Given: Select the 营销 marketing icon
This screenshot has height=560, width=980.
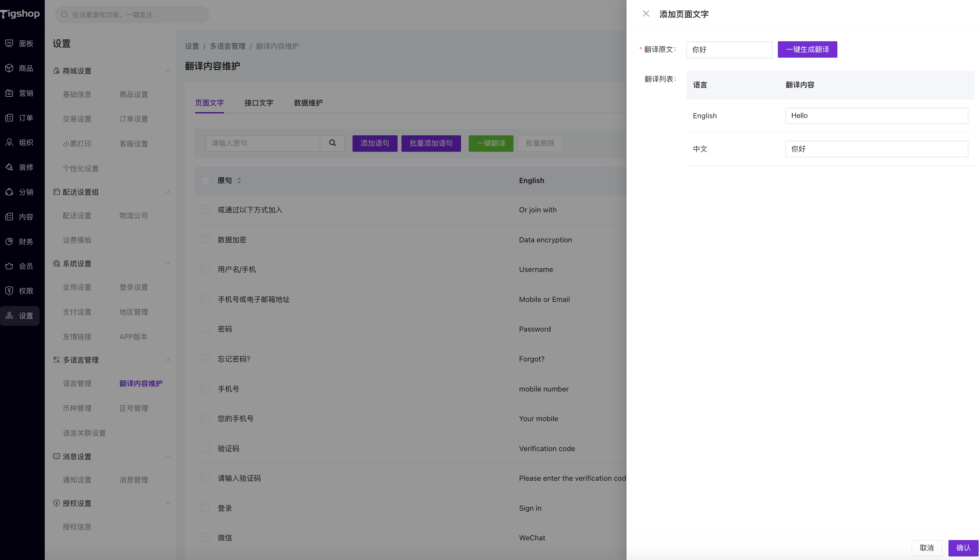Looking at the screenshot, I should coord(9,93).
